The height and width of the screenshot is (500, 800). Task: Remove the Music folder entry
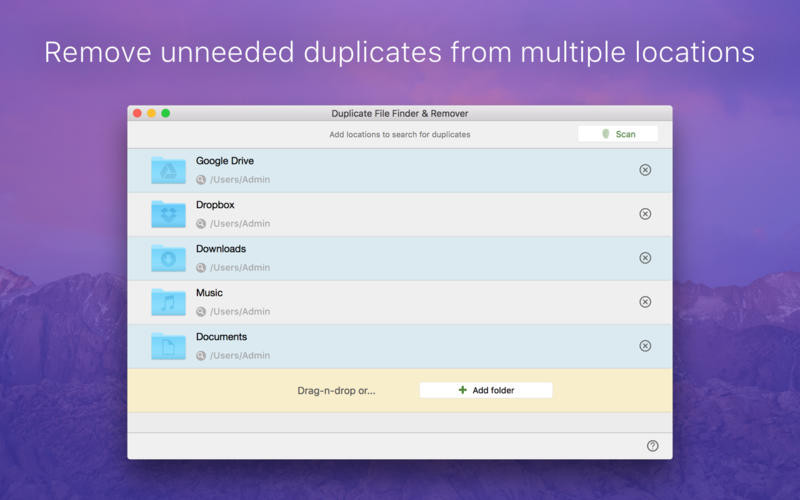click(645, 302)
